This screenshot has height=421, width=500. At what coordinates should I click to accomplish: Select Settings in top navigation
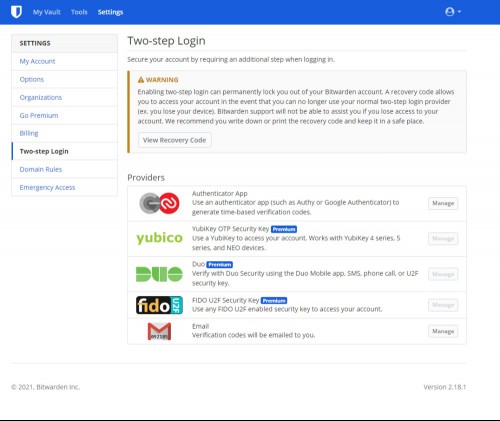tap(110, 12)
